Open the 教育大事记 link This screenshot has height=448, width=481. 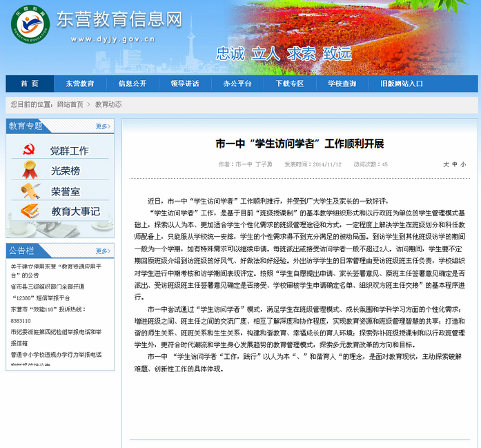point(75,211)
